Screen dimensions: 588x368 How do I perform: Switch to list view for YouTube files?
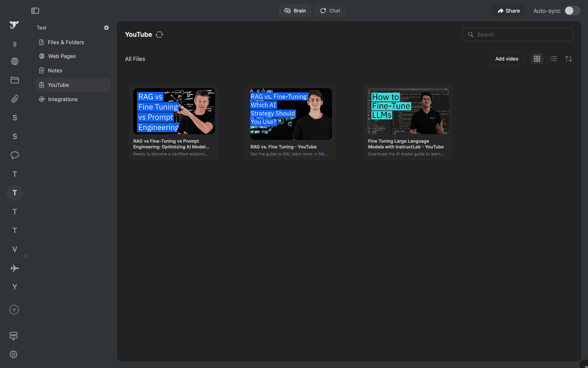(x=553, y=59)
